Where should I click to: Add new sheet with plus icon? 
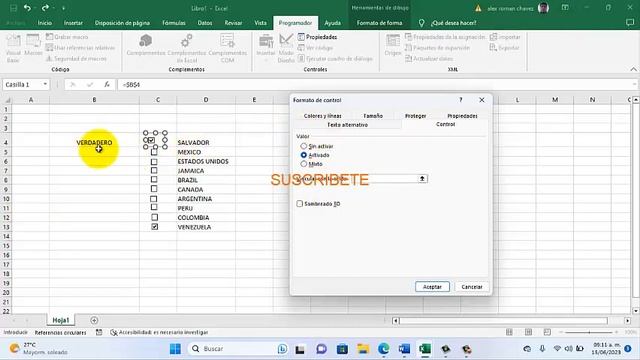pos(94,320)
